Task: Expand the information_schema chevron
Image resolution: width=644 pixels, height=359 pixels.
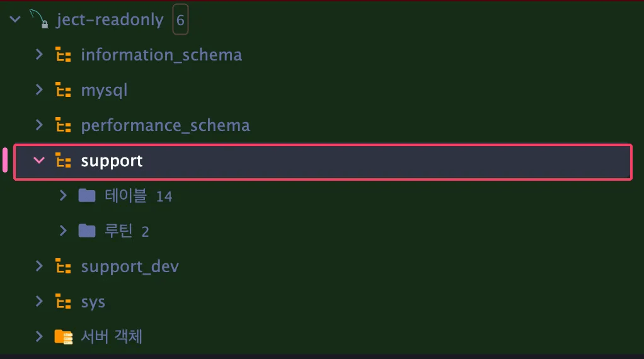Action: [39, 55]
